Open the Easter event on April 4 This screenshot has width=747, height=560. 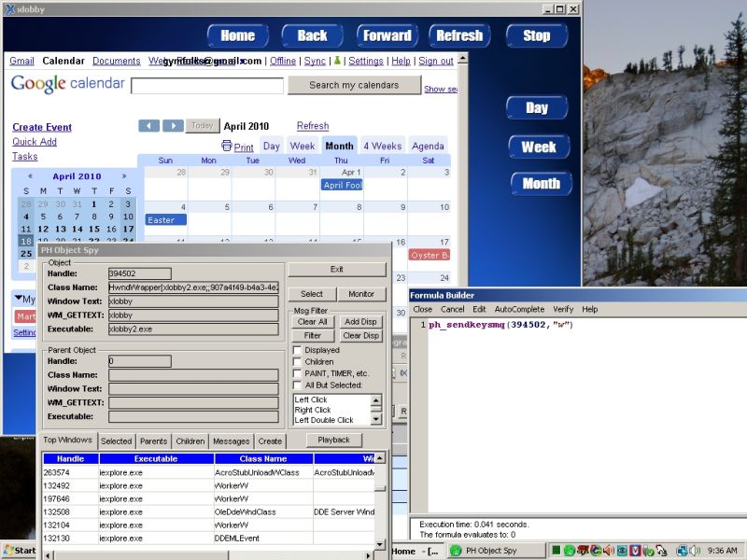[x=165, y=220]
